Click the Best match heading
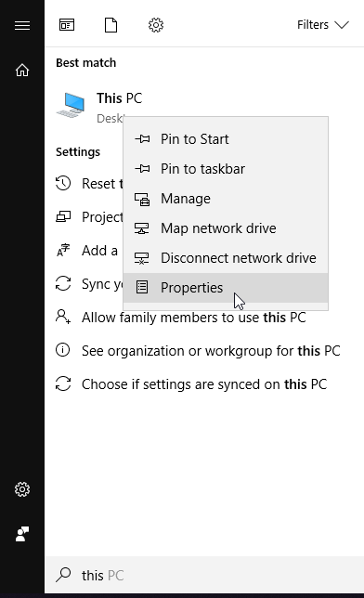Viewport: 364px width, 598px height. pos(85,63)
